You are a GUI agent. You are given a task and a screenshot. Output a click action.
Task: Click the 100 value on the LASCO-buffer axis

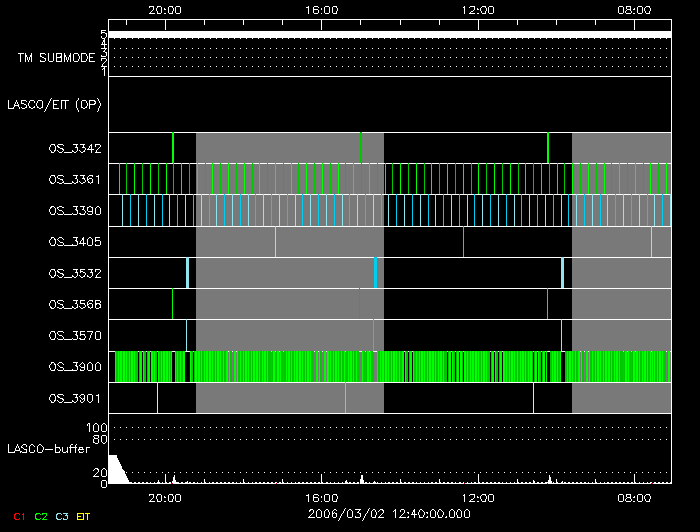96,428
